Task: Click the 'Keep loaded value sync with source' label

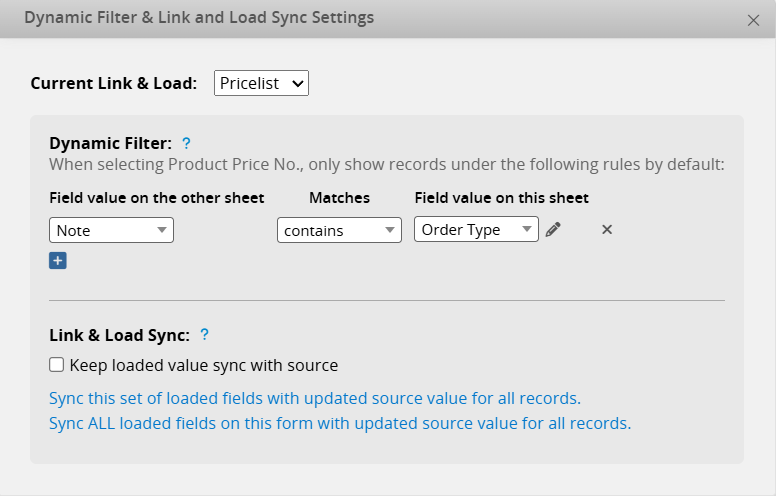Action: click(203, 365)
